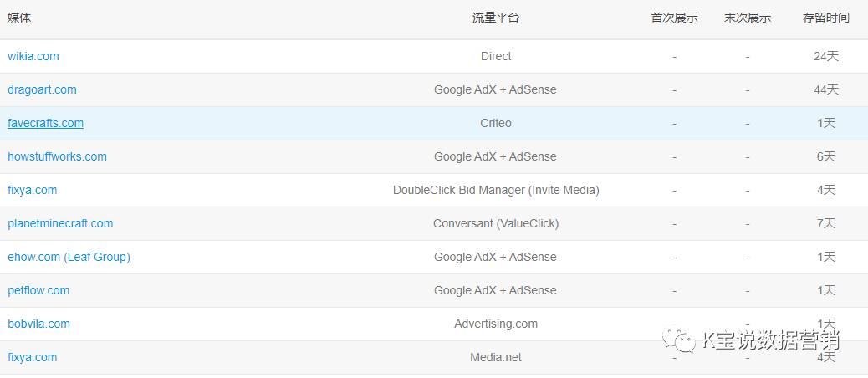Click the 末次展示 column header
This screenshot has width=868, height=378.
click(x=748, y=18)
